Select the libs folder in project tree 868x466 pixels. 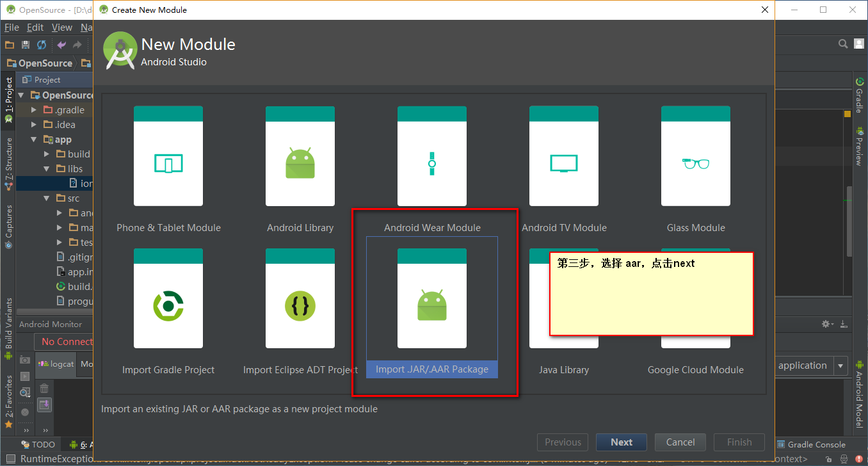coord(69,169)
